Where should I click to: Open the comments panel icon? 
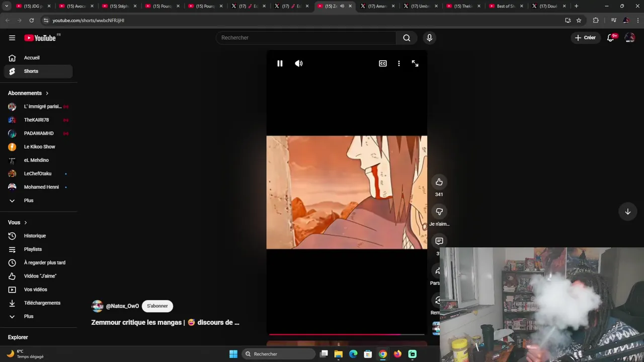[x=439, y=241]
